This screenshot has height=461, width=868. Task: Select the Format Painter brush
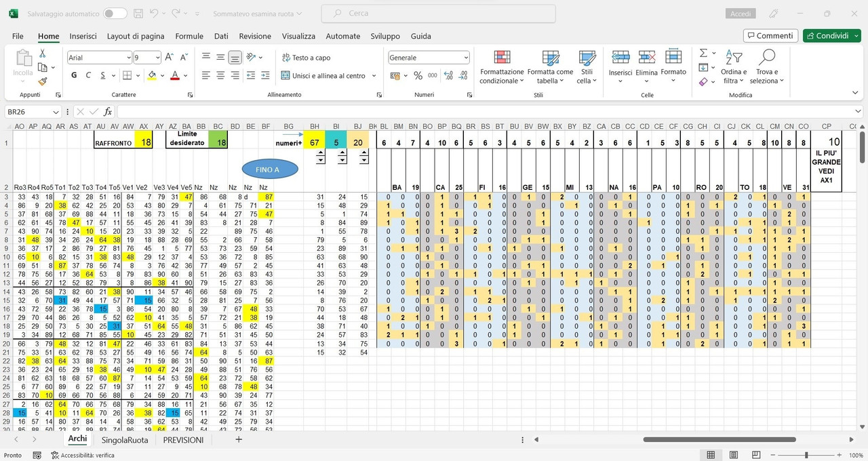click(x=43, y=81)
